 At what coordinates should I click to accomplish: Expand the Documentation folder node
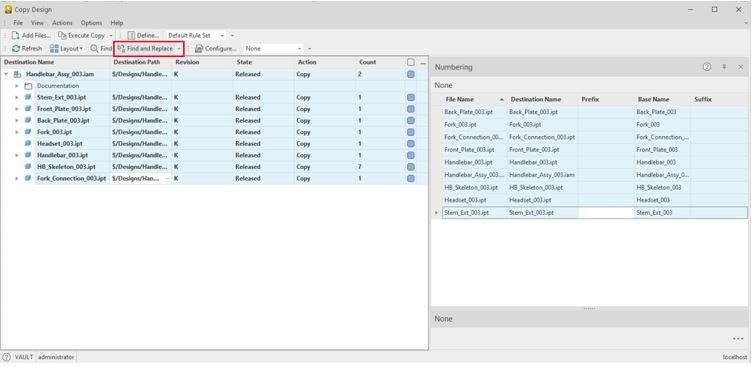point(16,86)
